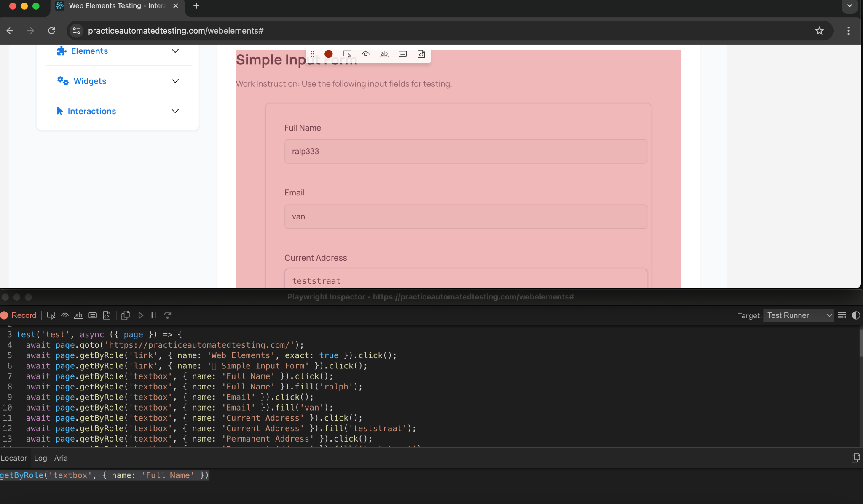Click the Inspector code vertical scrollbar

click(x=861, y=343)
